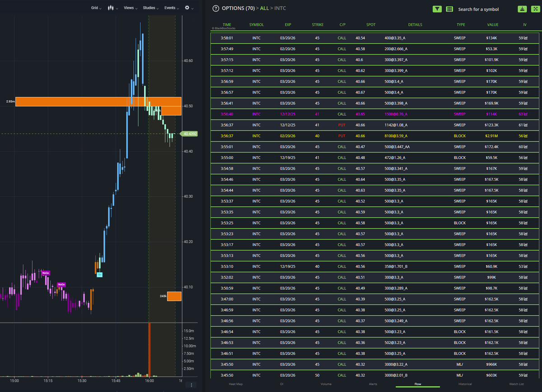Open IV chart icon for 3:57:12 row
The image size is (542, 392).
(526, 70)
